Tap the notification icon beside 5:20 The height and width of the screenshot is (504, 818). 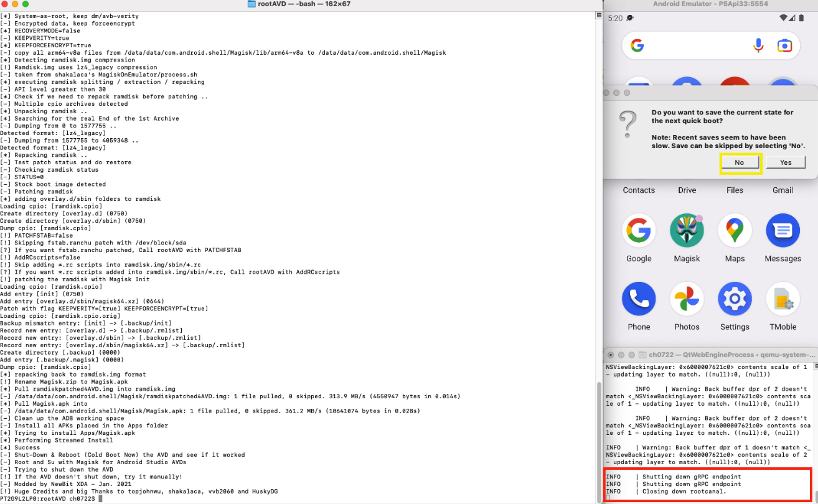click(x=630, y=18)
